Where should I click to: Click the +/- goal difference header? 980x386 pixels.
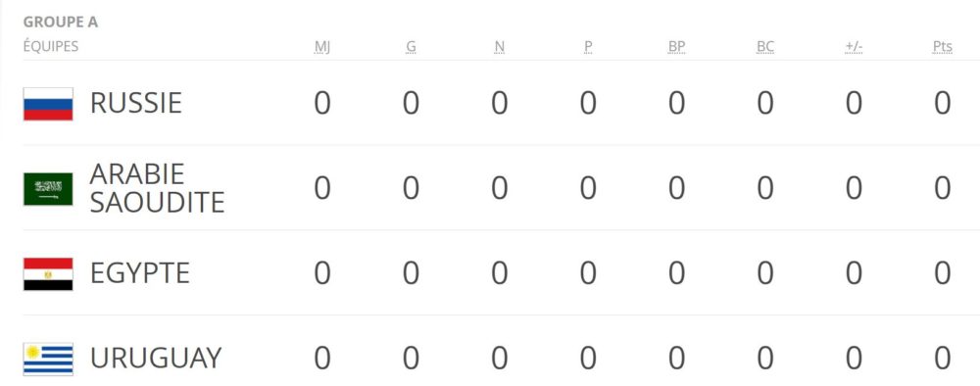854,47
